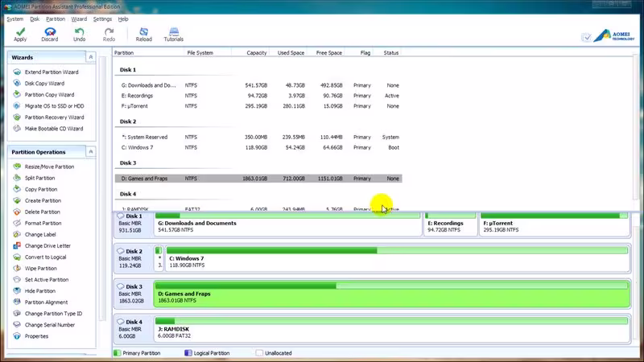Viewport: 644px width, 362px height.
Task: Sort by Partition column header
Action: (x=124, y=52)
